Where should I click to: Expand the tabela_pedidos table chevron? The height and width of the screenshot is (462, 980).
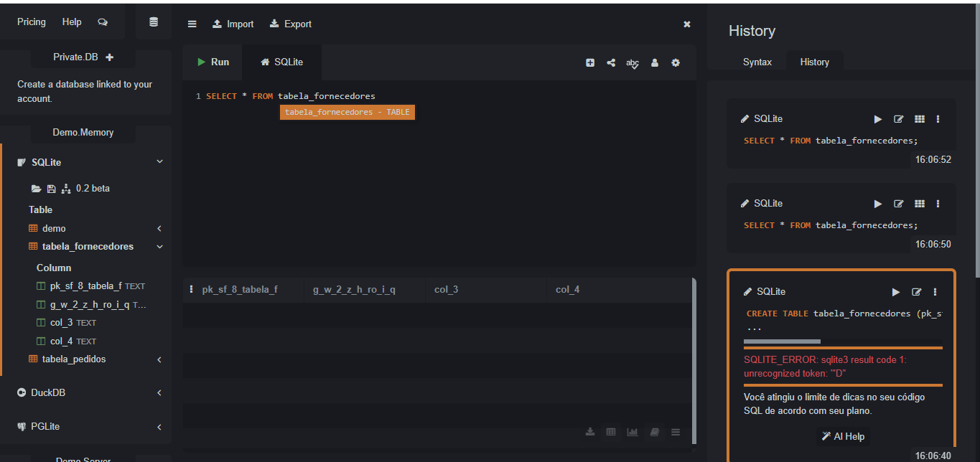pyautogui.click(x=159, y=359)
